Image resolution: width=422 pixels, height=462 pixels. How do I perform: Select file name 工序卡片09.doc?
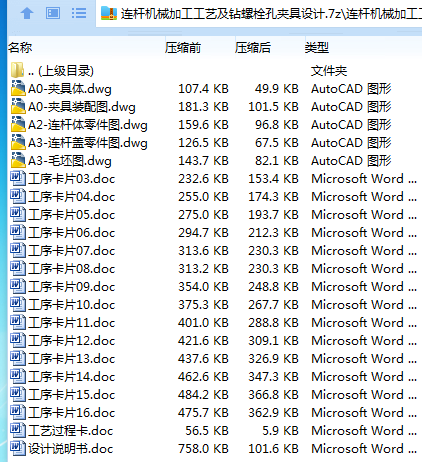tap(72, 287)
